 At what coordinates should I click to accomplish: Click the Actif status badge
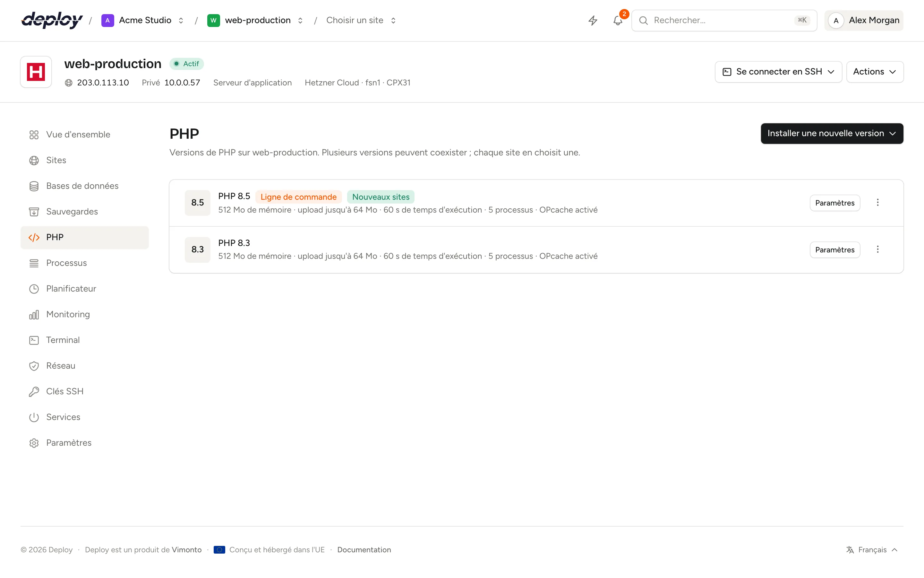pos(187,64)
